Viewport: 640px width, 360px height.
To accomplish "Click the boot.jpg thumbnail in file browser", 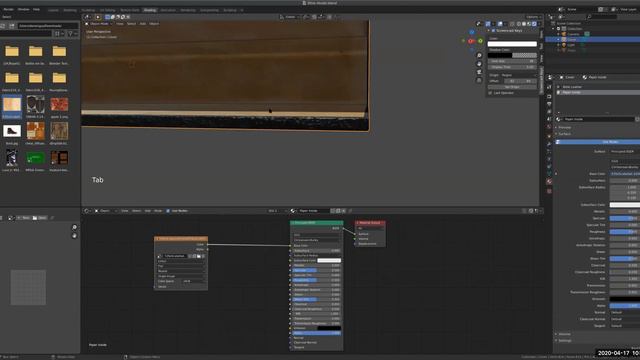I will [x=12, y=131].
